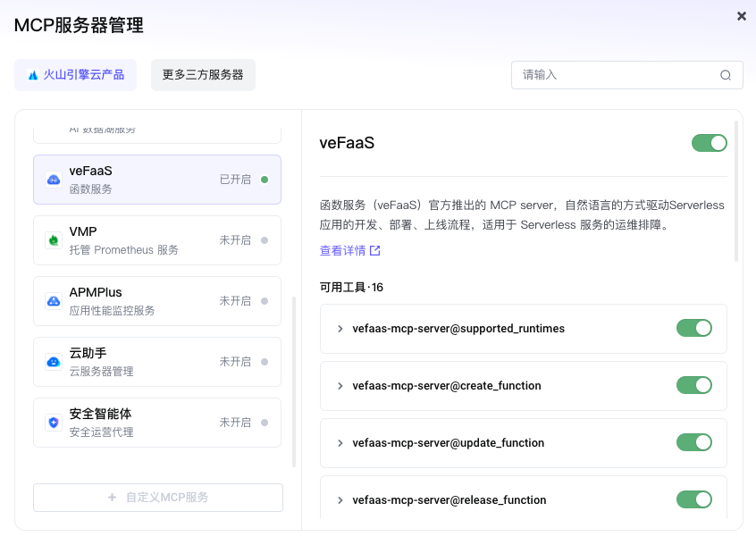The height and width of the screenshot is (545, 756).
Task: Expand the create_function tool details
Action: 340,386
